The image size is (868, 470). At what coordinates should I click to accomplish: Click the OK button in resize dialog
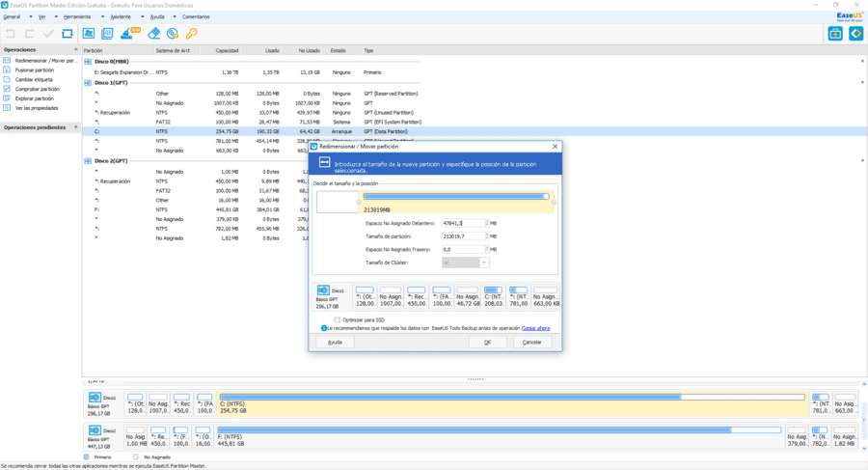tap(488, 342)
